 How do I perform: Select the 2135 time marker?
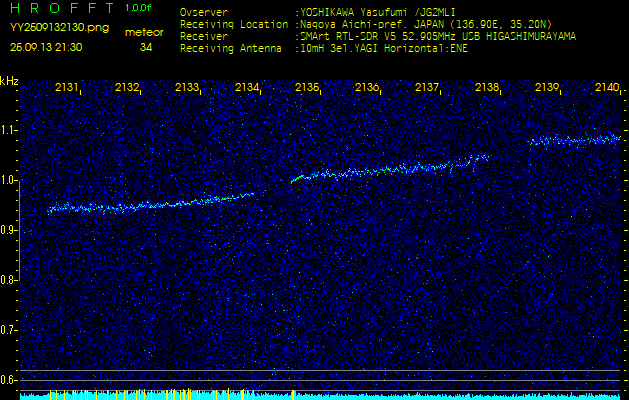tap(307, 88)
